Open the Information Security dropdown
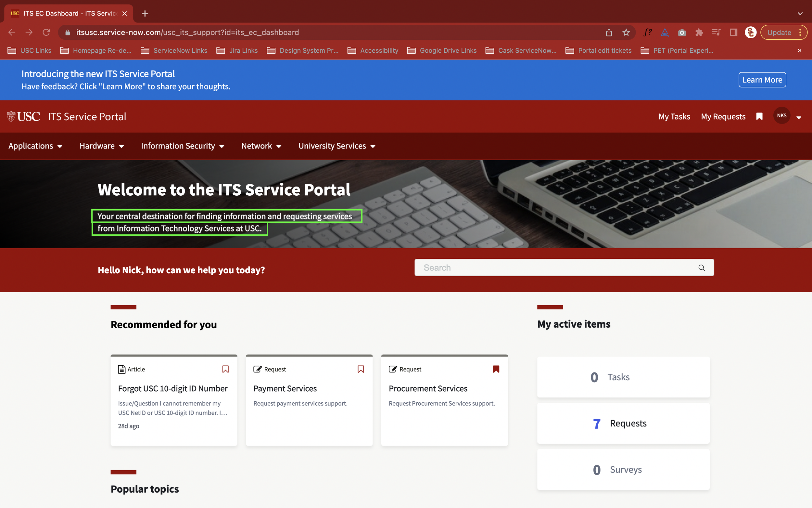The width and height of the screenshot is (812, 508). 182,146
